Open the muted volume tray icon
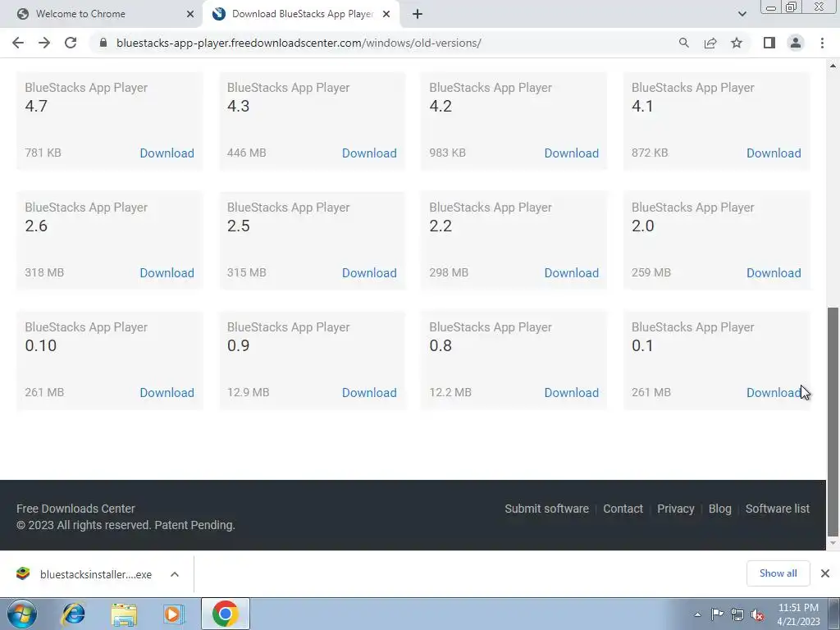The height and width of the screenshot is (630, 840). [757, 614]
